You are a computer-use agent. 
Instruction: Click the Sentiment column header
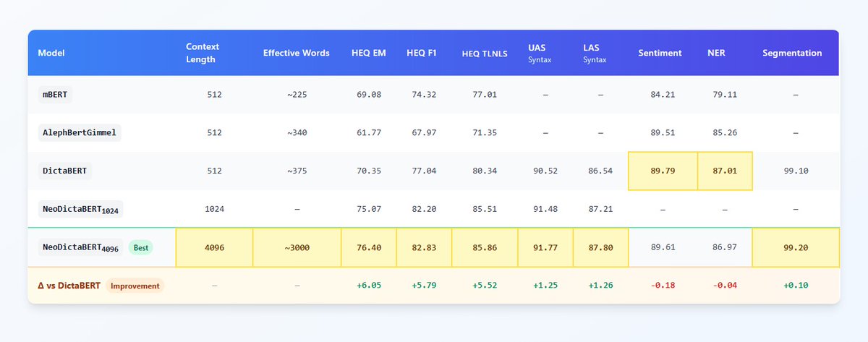[x=660, y=53]
